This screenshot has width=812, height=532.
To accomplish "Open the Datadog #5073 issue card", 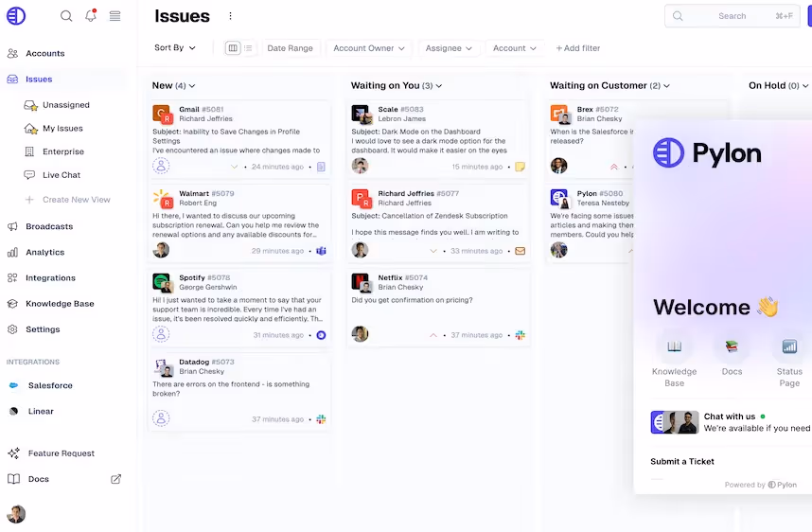I will pos(239,391).
